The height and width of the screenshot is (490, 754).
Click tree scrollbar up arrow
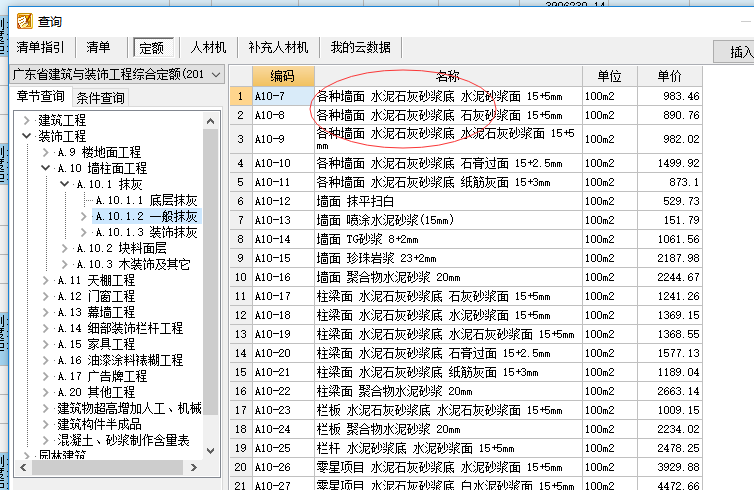click(x=211, y=121)
